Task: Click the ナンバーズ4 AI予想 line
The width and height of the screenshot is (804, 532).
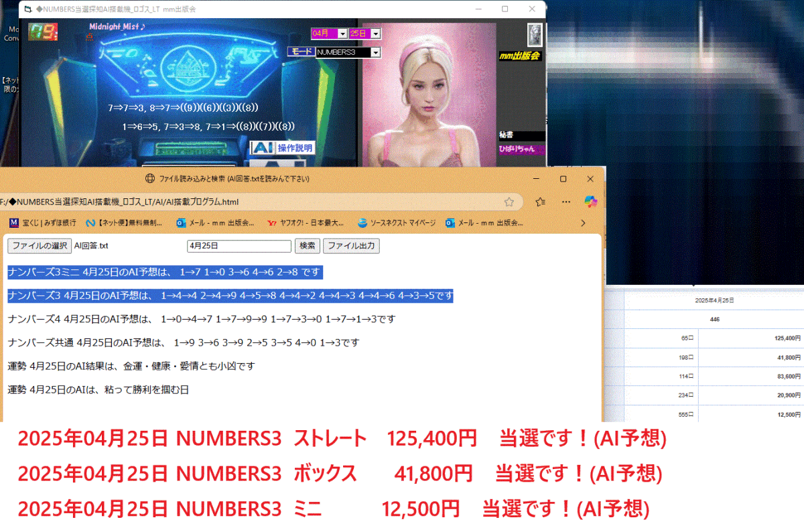Action: [202, 319]
